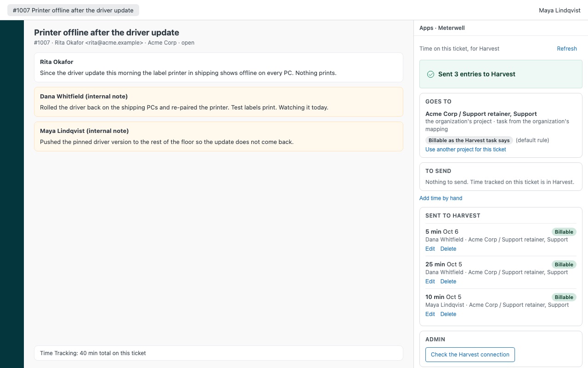Click the Billable badge on the 5 min entry
Image resolution: width=588 pixels, height=368 pixels.
(x=564, y=232)
